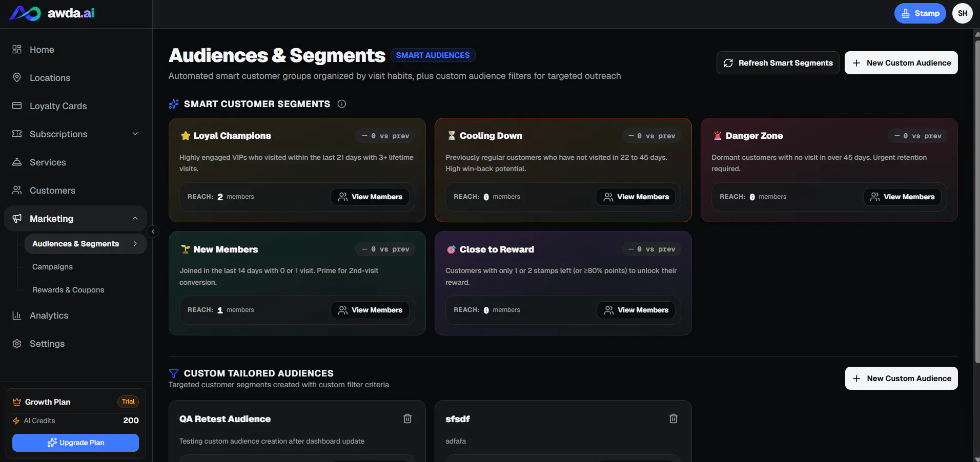Delete the QA Retest Audience via trash icon
The width and height of the screenshot is (980, 462).
[x=407, y=418]
